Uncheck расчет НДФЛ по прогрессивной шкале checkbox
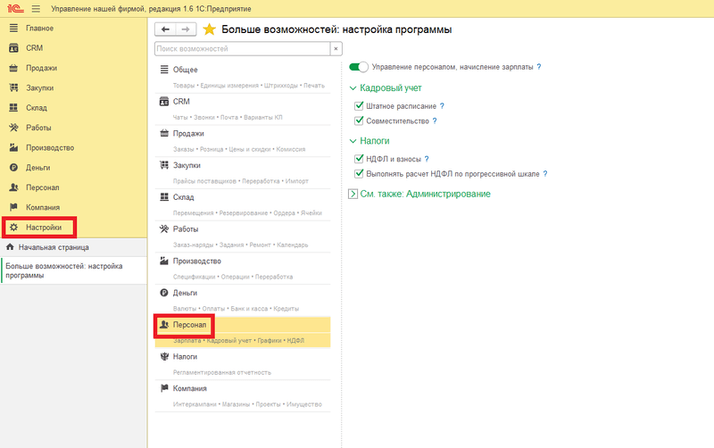This screenshot has height=448, width=714. 359,173
